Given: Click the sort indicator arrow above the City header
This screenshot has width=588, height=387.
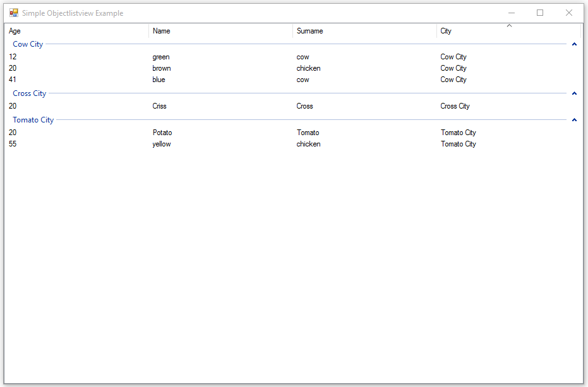Looking at the screenshot, I should (x=509, y=26).
